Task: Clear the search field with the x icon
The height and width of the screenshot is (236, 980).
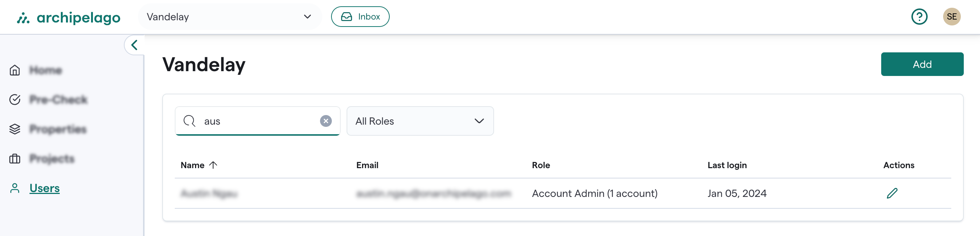Action: [325, 121]
